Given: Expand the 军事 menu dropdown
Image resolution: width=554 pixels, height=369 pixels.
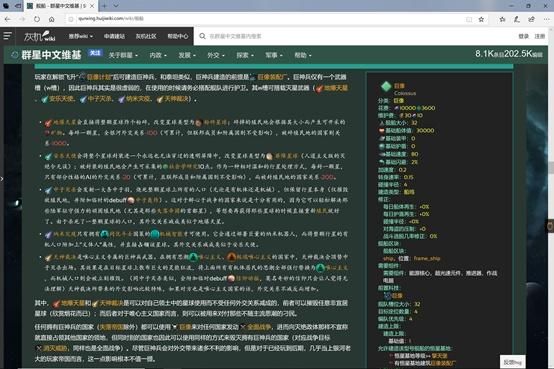Looking at the screenshot, I should coord(274,55).
